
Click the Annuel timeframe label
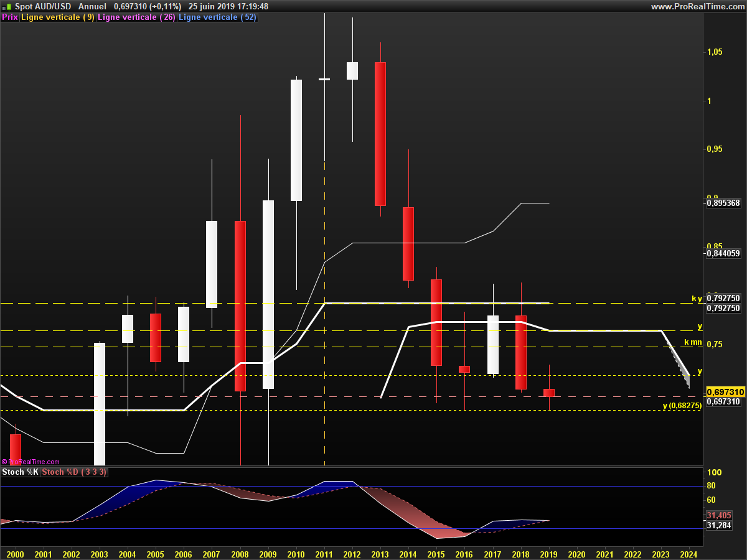92,6
